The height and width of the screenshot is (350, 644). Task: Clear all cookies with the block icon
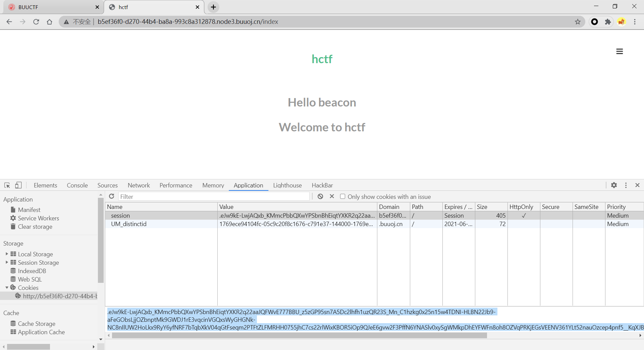320,196
